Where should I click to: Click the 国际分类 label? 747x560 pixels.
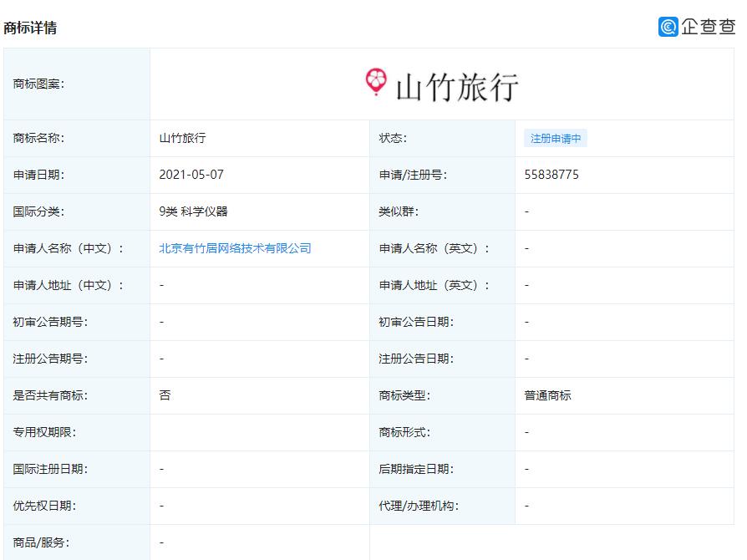[x=38, y=211]
